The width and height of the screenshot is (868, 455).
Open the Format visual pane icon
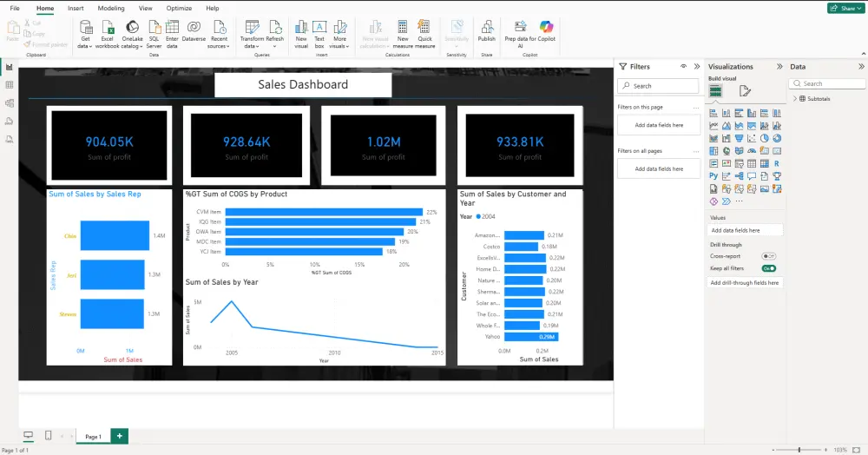pos(745,91)
